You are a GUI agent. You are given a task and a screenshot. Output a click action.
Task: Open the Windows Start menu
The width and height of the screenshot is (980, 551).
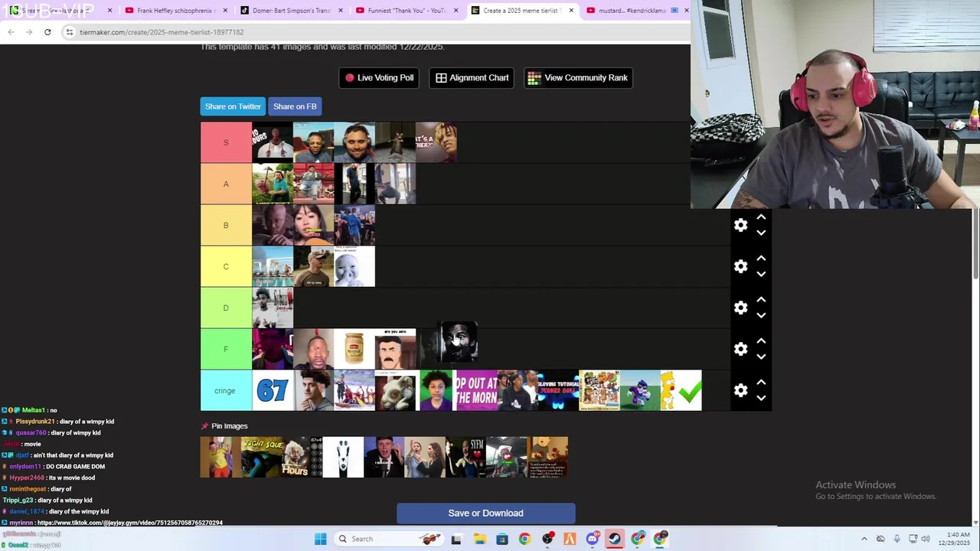click(x=320, y=539)
